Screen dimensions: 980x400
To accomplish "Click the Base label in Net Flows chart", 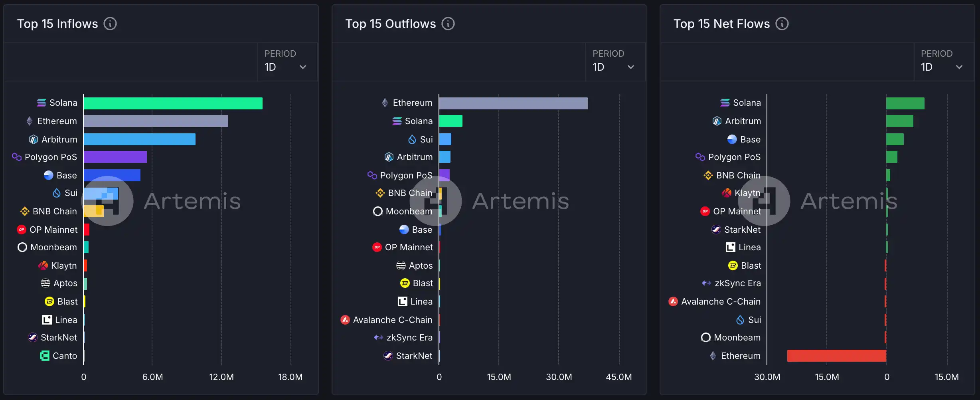I will [x=750, y=139].
